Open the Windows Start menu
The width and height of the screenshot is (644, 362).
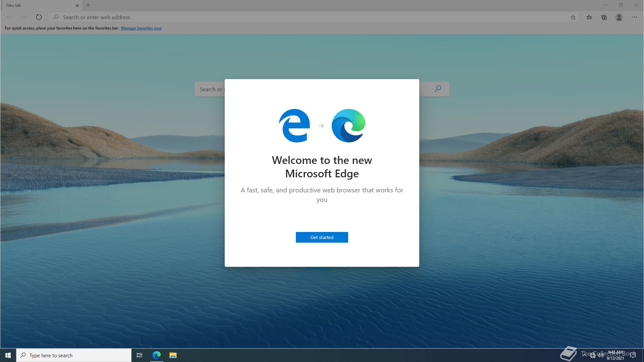[x=8, y=355]
